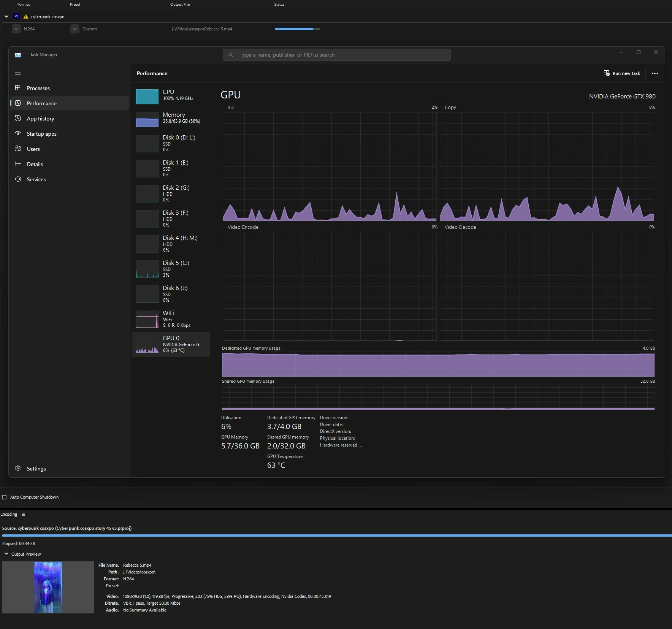
Task: Click the Elapsed: 00:34:58 text
Action: point(19,543)
